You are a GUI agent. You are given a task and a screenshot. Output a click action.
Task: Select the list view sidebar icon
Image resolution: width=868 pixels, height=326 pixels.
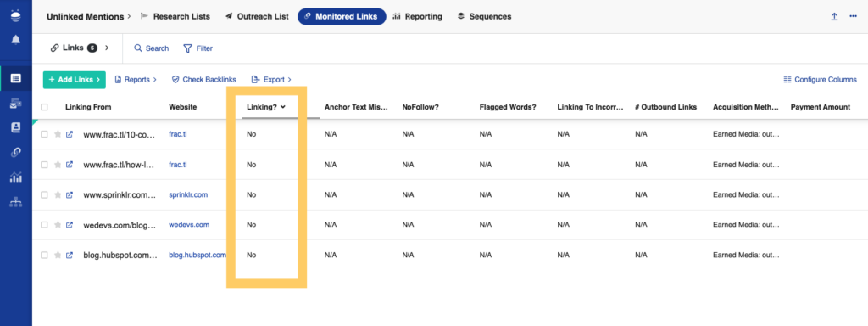pos(15,78)
